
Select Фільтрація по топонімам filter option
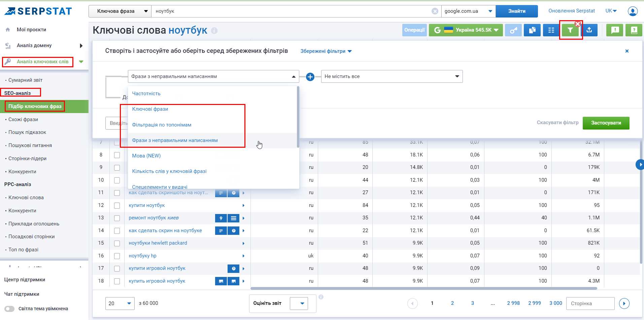point(162,125)
